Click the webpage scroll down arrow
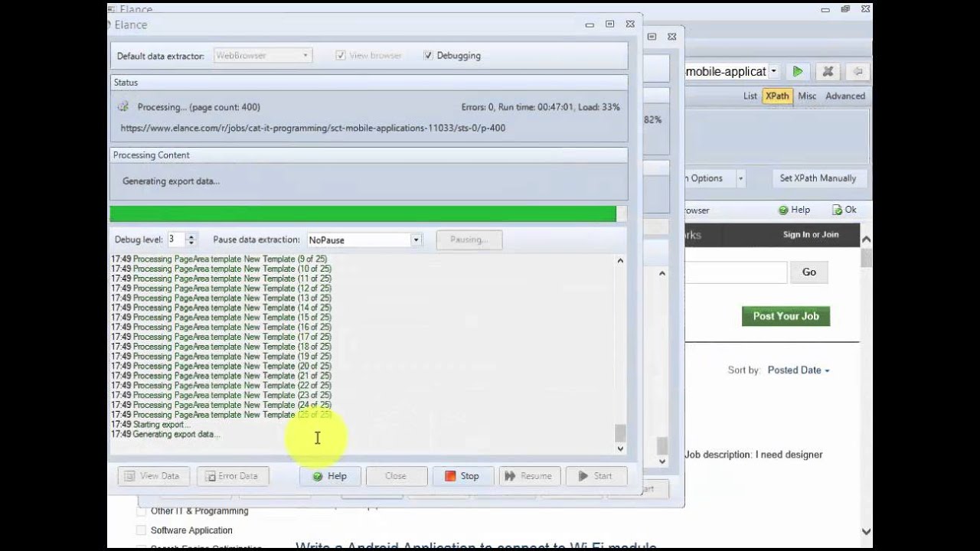Image resolution: width=980 pixels, height=551 pixels. (866, 531)
